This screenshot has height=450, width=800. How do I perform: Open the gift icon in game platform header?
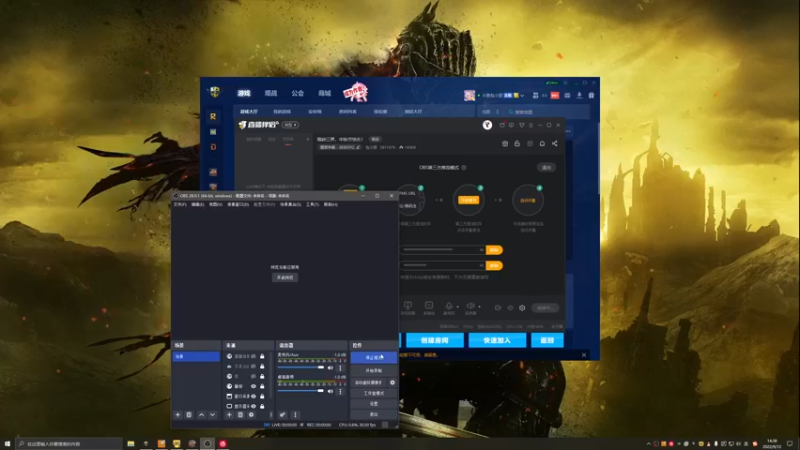coord(591,95)
